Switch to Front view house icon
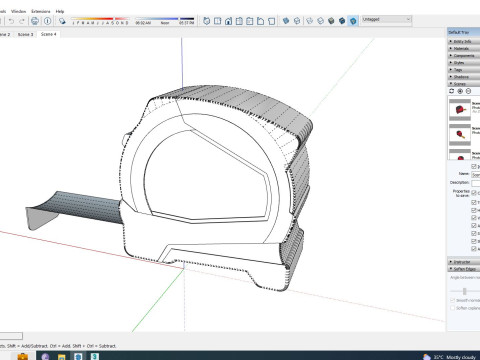This screenshot has width=480, height=360. 228,21
